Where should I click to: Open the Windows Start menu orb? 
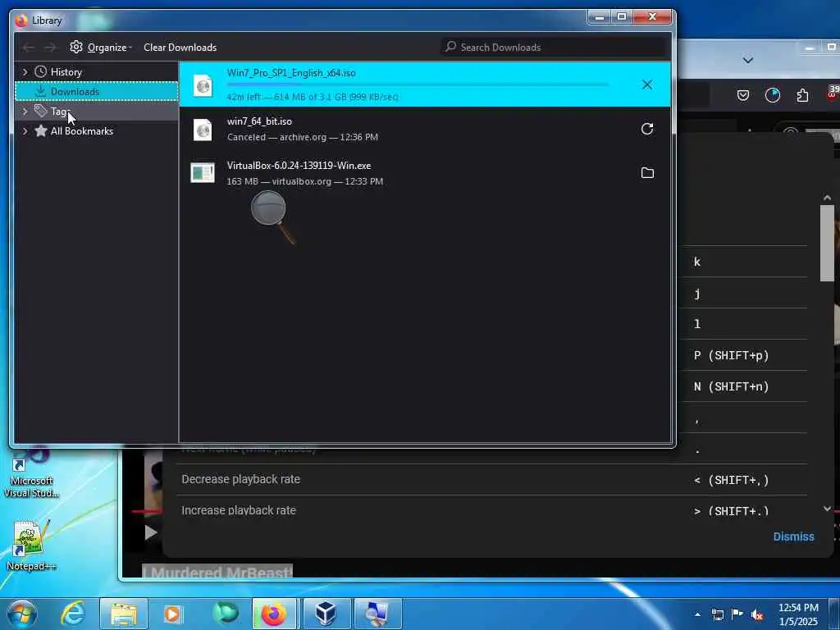[x=22, y=614]
